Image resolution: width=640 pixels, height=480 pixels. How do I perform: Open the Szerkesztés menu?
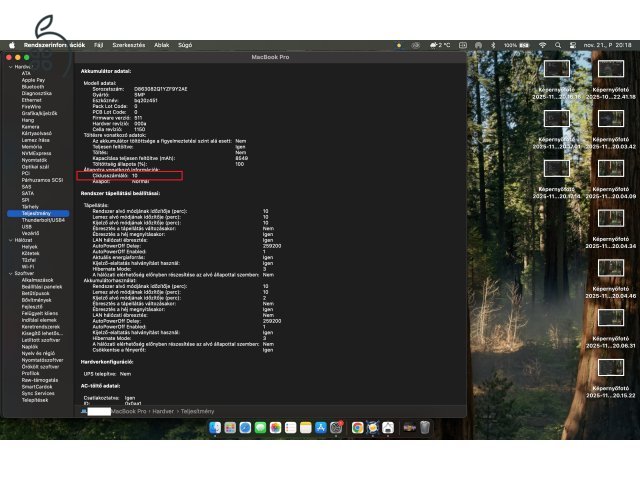point(129,45)
